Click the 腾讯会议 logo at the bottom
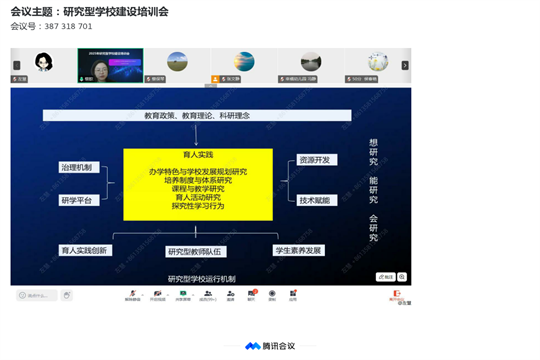This screenshot has width=540, height=360. 270,346
